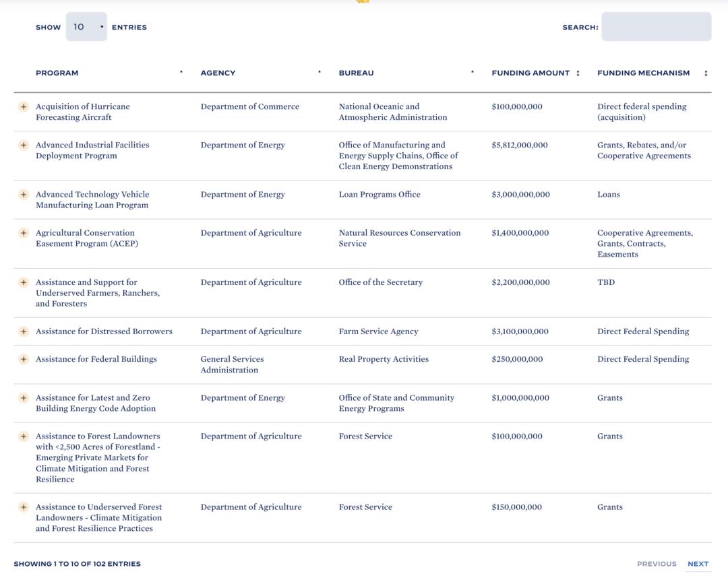Sort table by Agency column header

[218, 73]
